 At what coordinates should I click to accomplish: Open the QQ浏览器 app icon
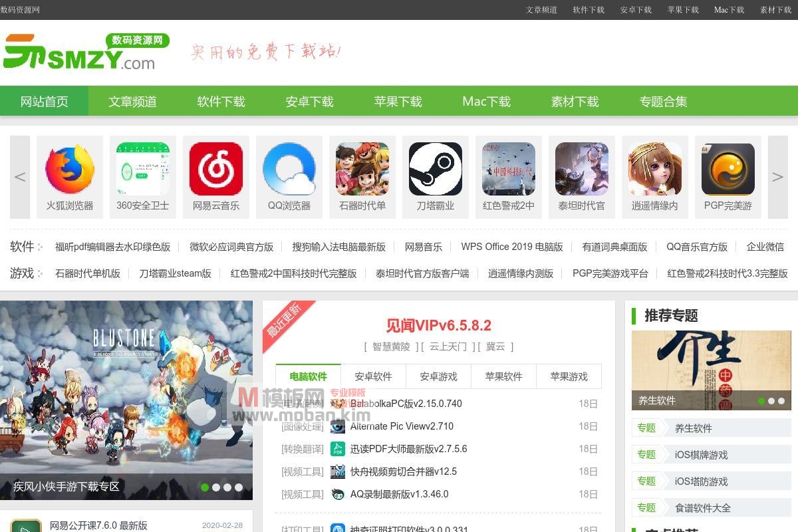(x=289, y=169)
